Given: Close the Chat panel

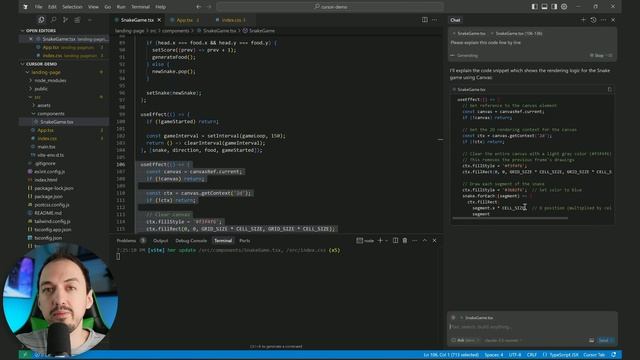Looking at the screenshot, I should (x=613, y=20).
